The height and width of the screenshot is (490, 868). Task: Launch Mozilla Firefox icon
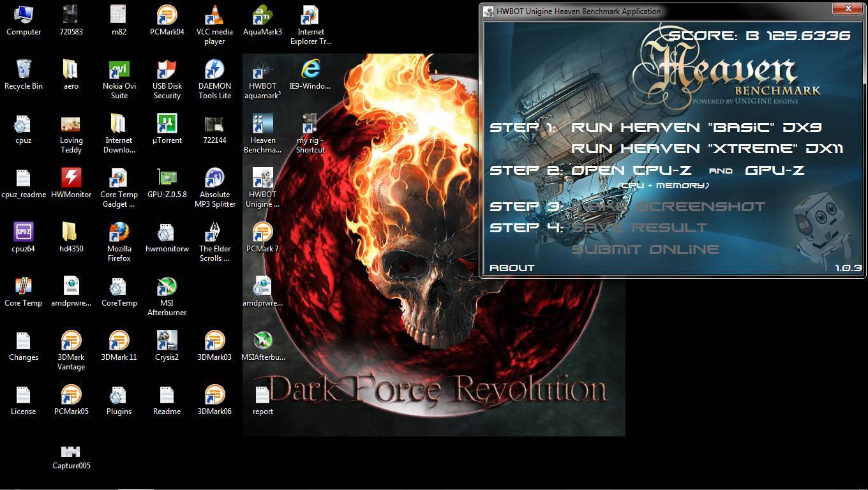pos(119,242)
